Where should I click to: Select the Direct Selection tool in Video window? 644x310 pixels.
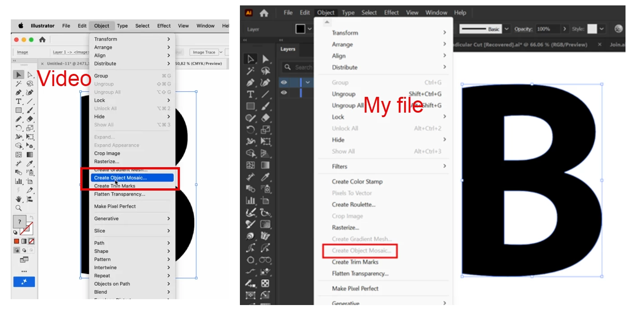click(30, 75)
